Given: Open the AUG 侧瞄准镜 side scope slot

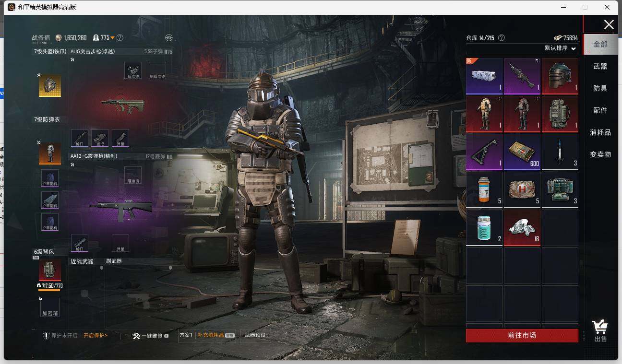Looking at the screenshot, I should pos(157,70).
